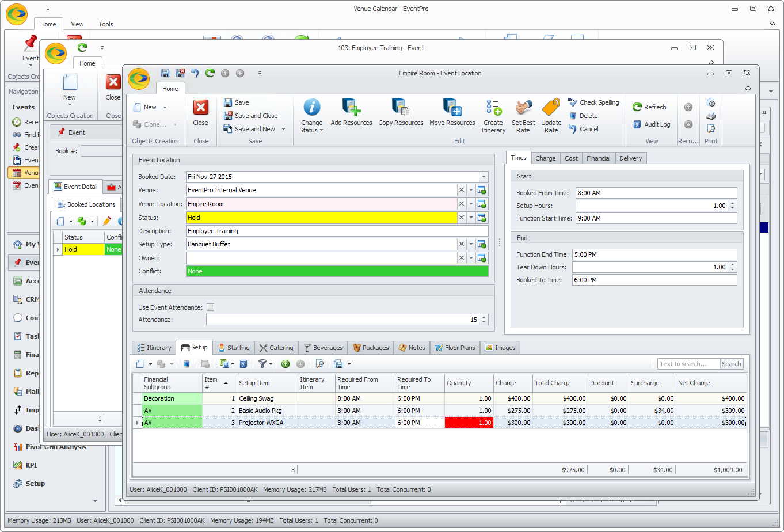Open Setup Type dropdown arrow
784x532 pixels.
click(x=471, y=244)
